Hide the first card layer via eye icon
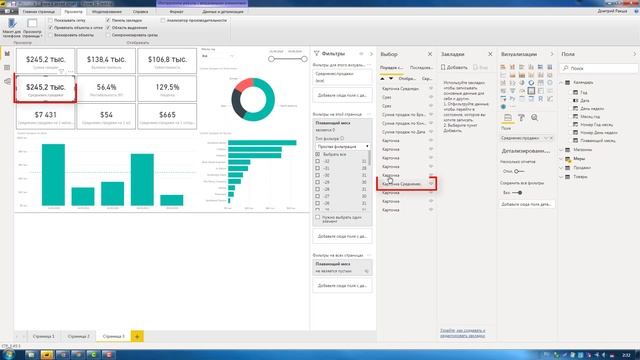 431,89
